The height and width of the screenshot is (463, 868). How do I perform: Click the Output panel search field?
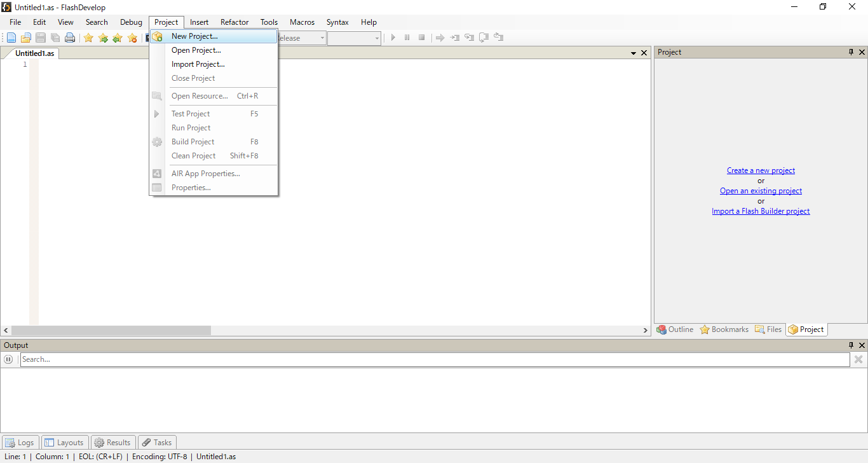click(435, 359)
